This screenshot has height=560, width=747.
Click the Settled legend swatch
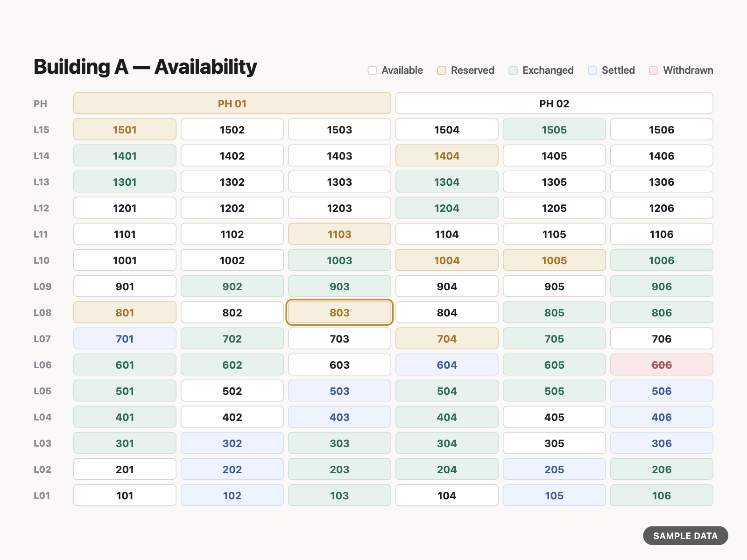pos(592,70)
